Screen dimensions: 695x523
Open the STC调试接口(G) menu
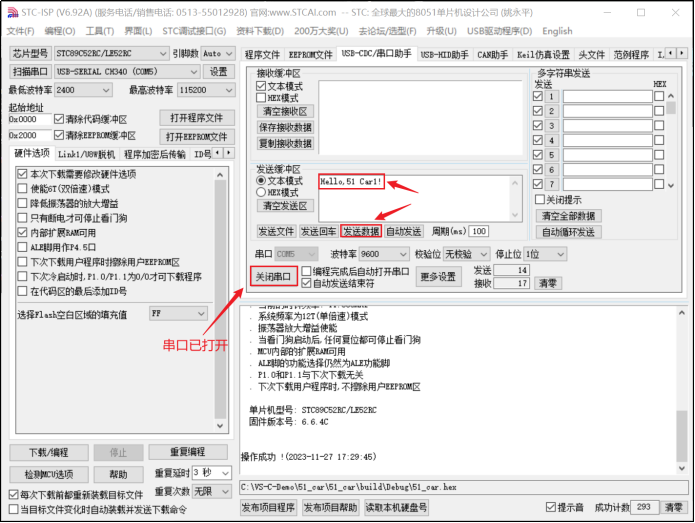[194, 31]
